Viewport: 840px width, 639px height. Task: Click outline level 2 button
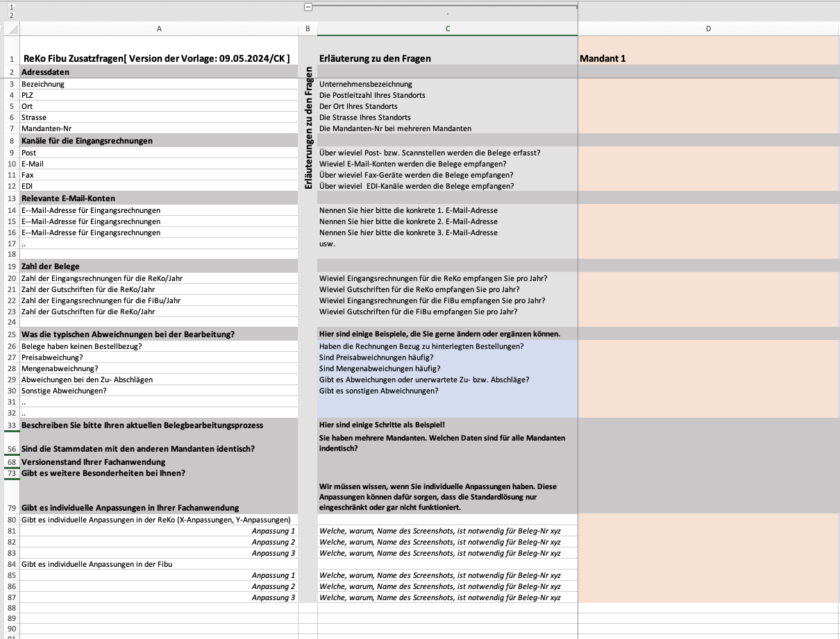[11, 15]
